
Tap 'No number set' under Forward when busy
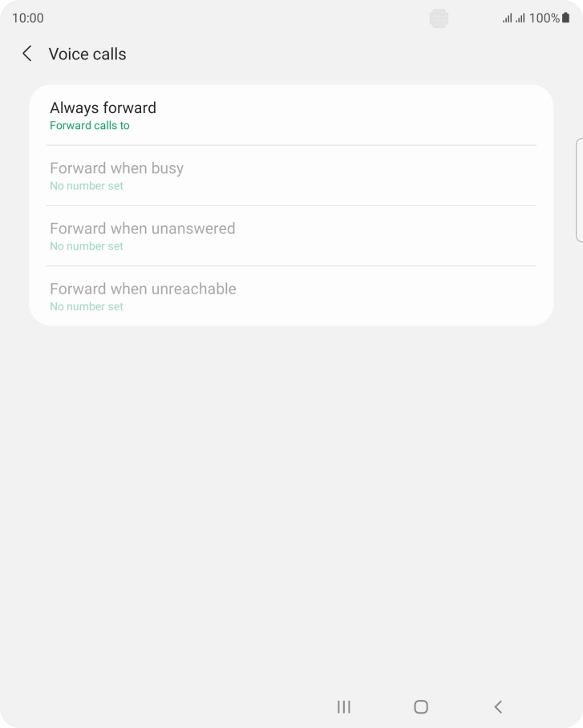click(87, 186)
